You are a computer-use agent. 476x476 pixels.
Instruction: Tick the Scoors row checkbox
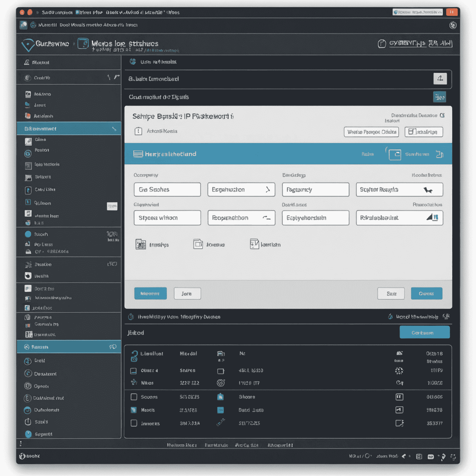(134, 397)
